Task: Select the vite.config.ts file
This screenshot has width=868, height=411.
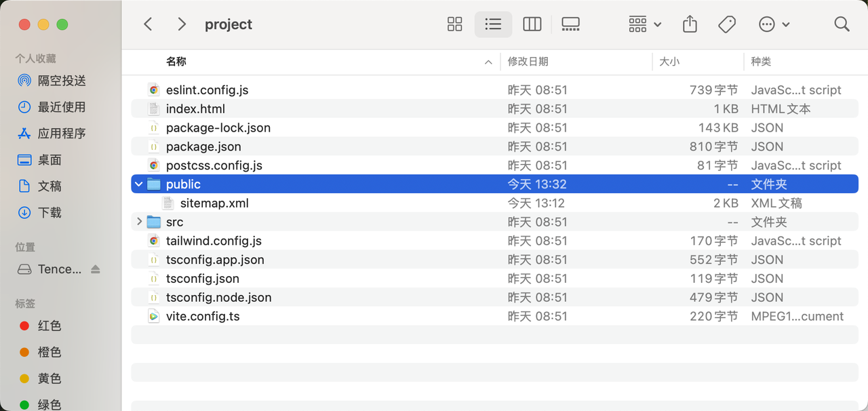Action: coord(203,317)
